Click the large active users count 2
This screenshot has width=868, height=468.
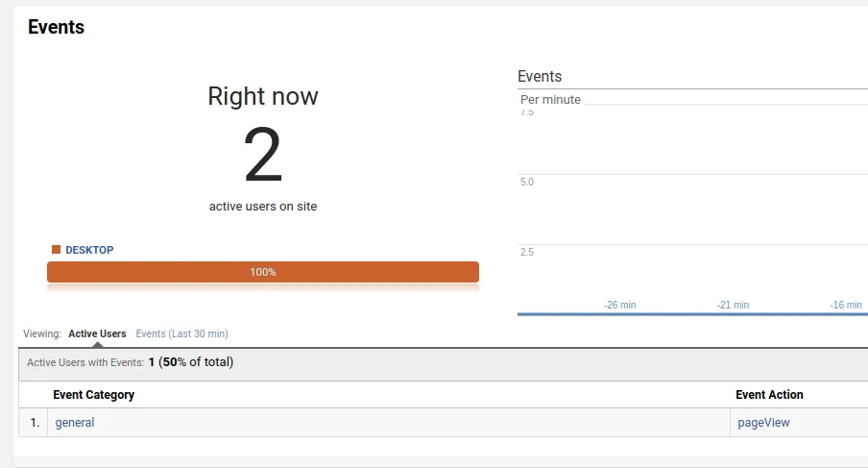click(x=262, y=157)
